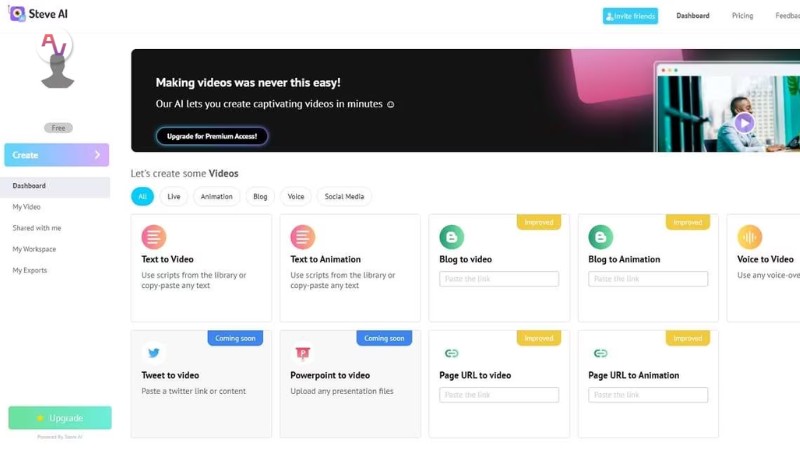Click Paste a twitter link or content text
This screenshot has height=450, width=800.
tap(193, 391)
